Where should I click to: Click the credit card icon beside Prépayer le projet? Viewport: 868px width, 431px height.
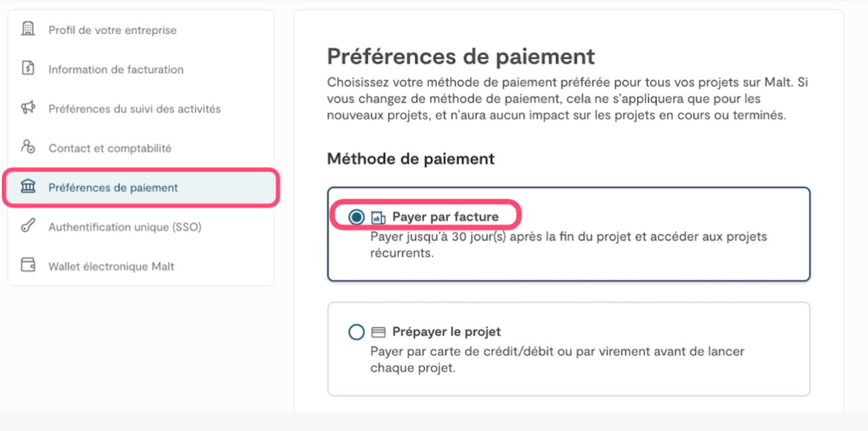(378, 333)
